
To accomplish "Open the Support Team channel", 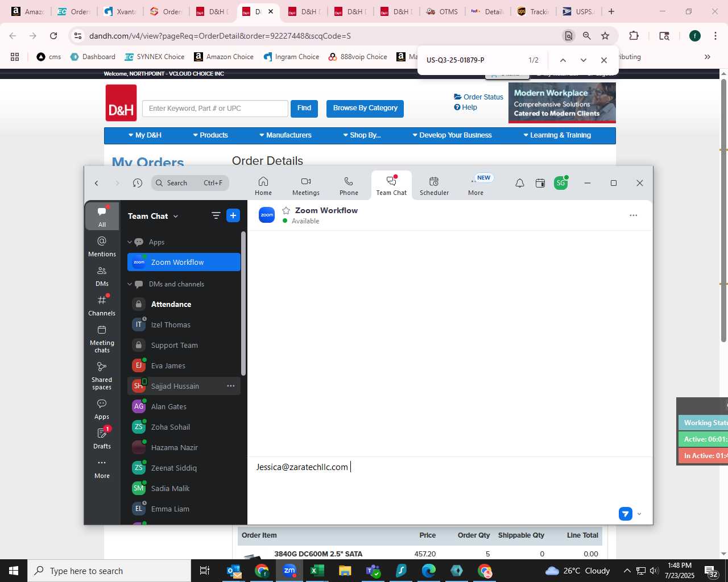I will pos(184,345).
